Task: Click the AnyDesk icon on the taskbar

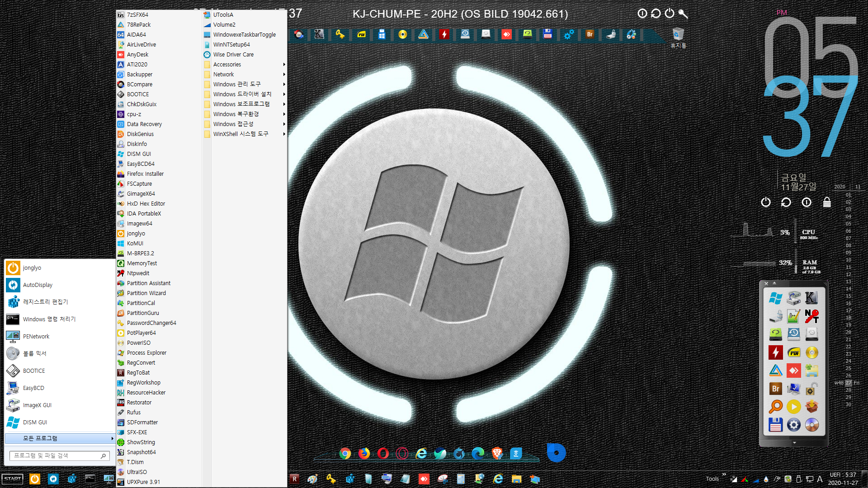Action: pyautogui.click(x=424, y=479)
